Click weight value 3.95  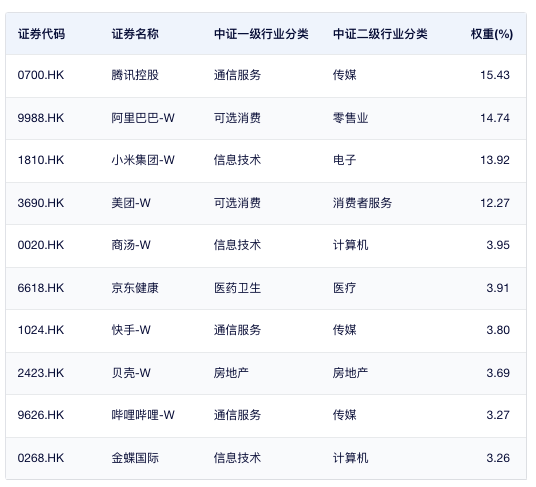tap(498, 245)
